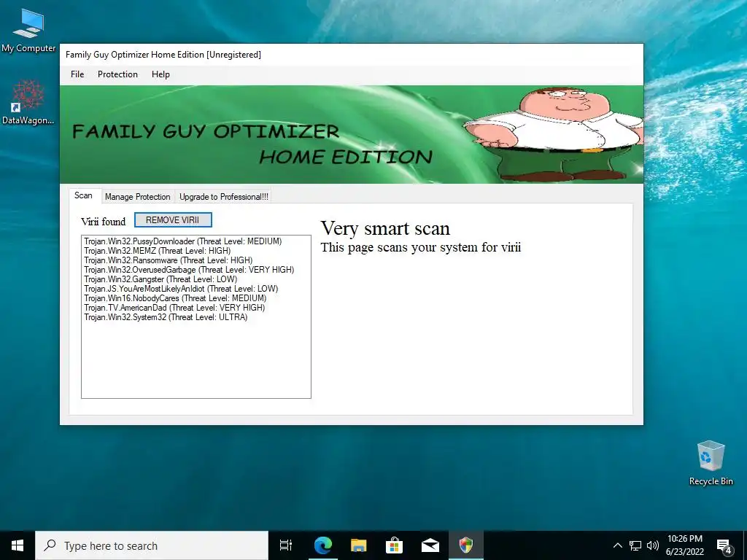Open the File menu
The height and width of the screenshot is (560, 747).
tap(77, 74)
